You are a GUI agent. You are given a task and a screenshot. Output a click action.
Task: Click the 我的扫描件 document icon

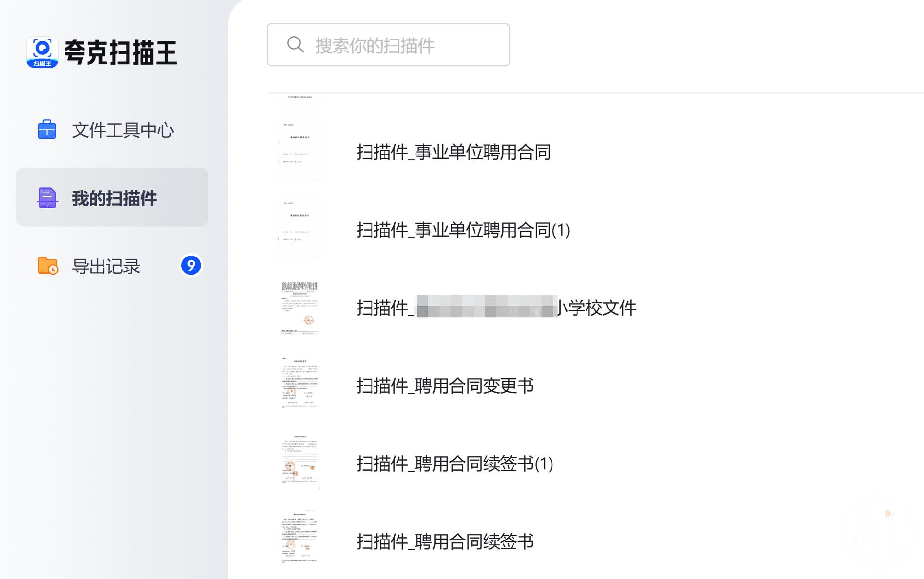(x=47, y=198)
